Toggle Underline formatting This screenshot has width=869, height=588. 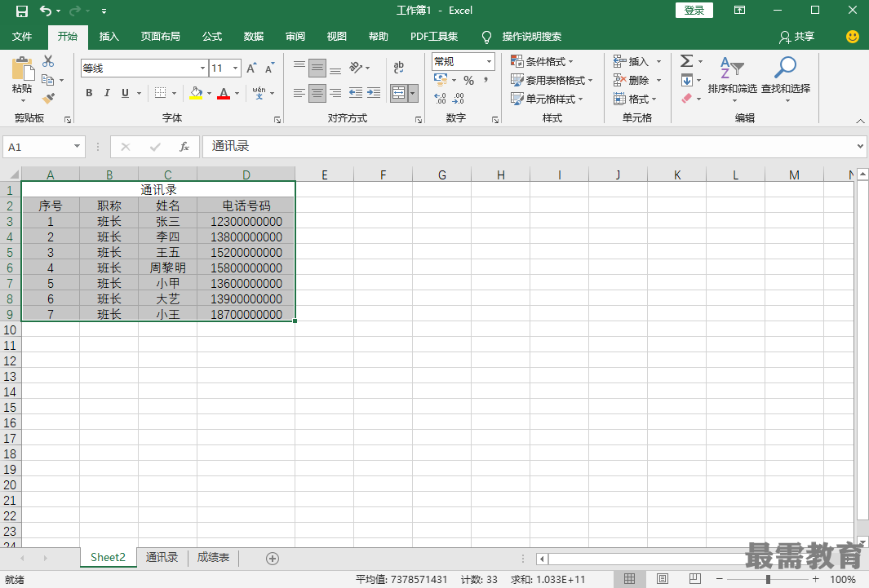pos(126,92)
